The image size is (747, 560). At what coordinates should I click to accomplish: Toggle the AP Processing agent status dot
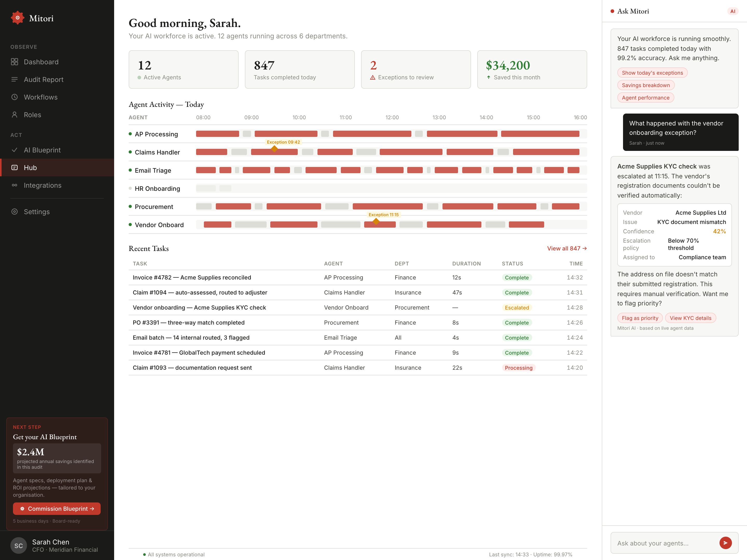(x=130, y=134)
